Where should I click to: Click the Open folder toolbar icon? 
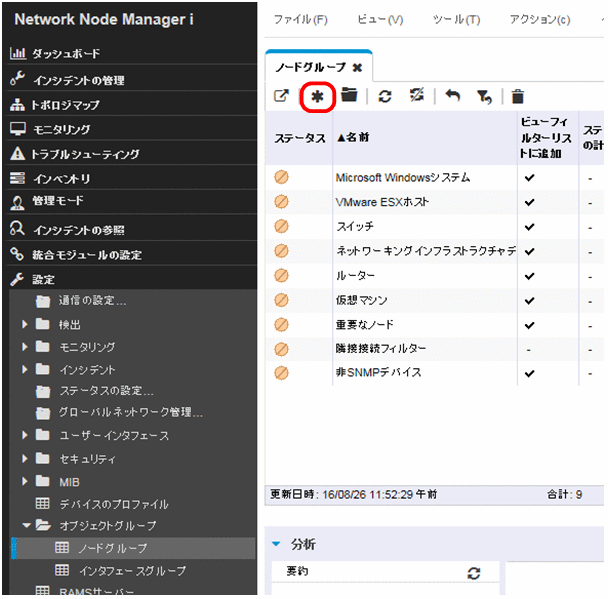[349, 95]
